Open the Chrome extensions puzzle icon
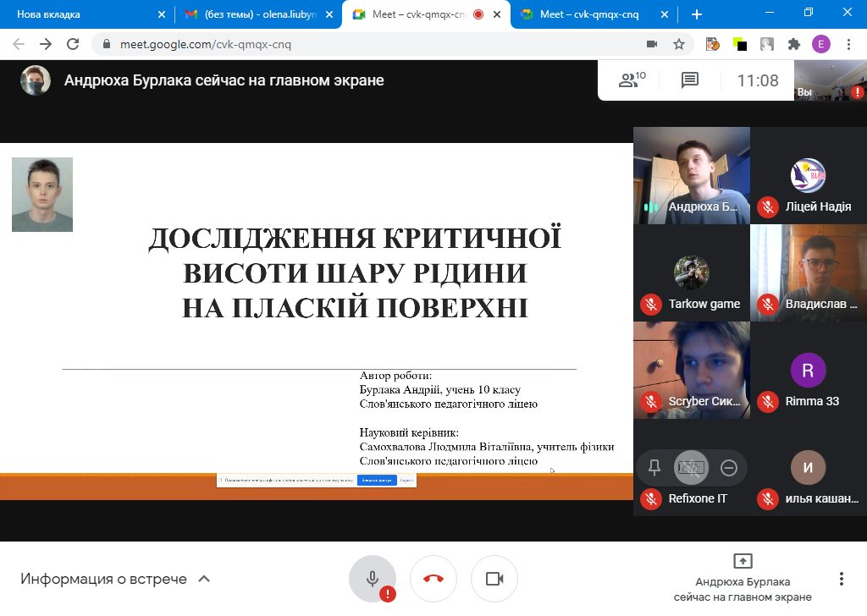The width and height of the screenshot is (867, 616). point(794,44)
